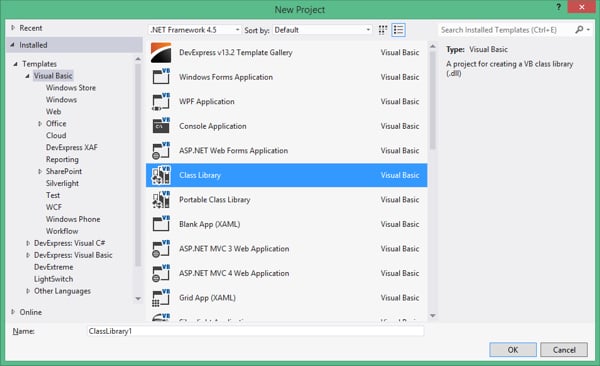Open the Sort by Default dropdown

click(x=322, y=30)
